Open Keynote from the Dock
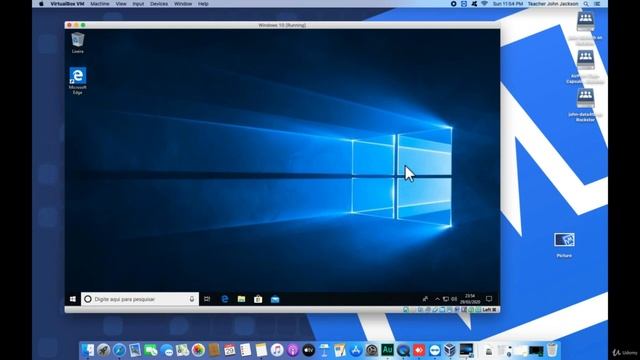Image resolution: width=640 pixels, height=360 pixels. (x=324, y=350)
